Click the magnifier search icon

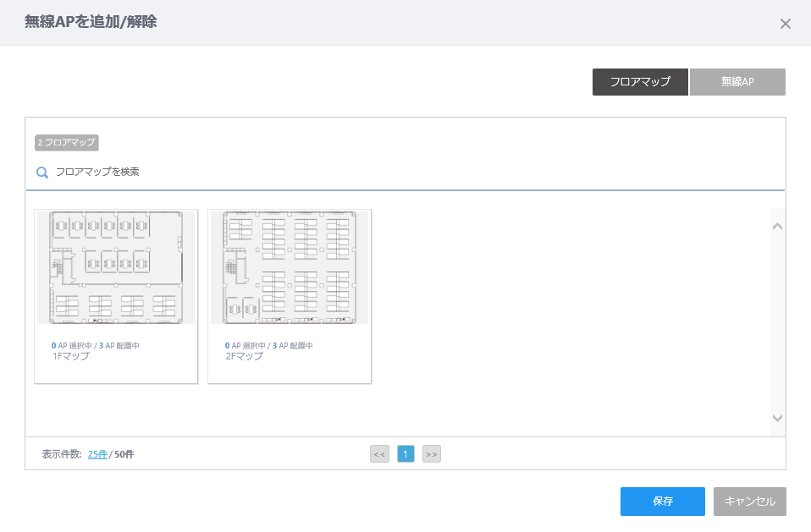[x=42, y=173]
